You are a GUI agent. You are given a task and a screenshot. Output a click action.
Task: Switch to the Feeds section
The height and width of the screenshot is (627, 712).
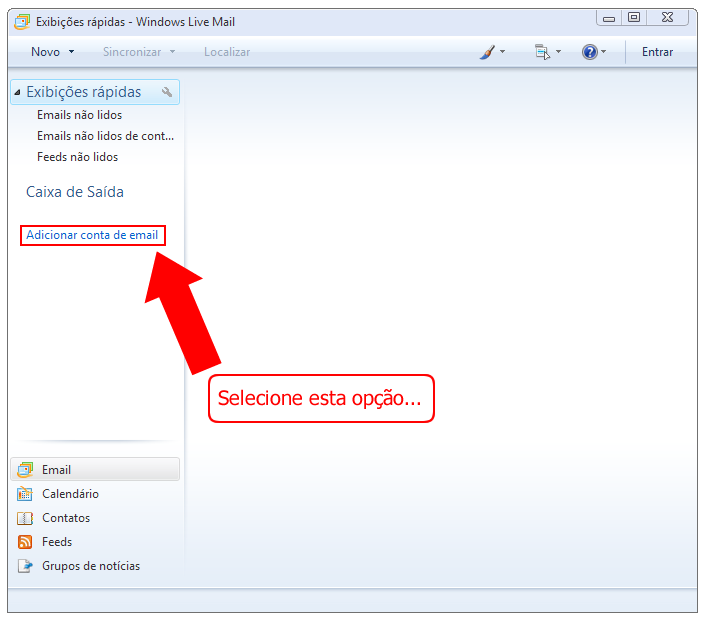click(x=57, y=542)
